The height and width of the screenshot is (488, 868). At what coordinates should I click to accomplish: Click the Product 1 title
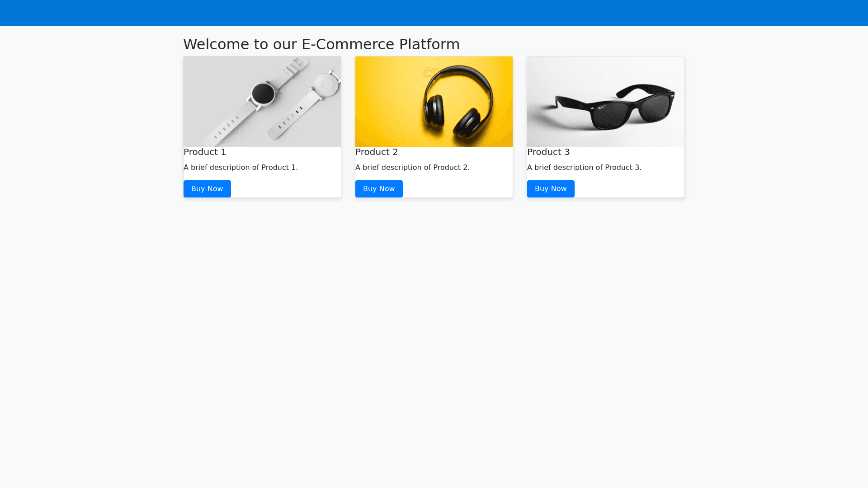(x=205, y=152)
